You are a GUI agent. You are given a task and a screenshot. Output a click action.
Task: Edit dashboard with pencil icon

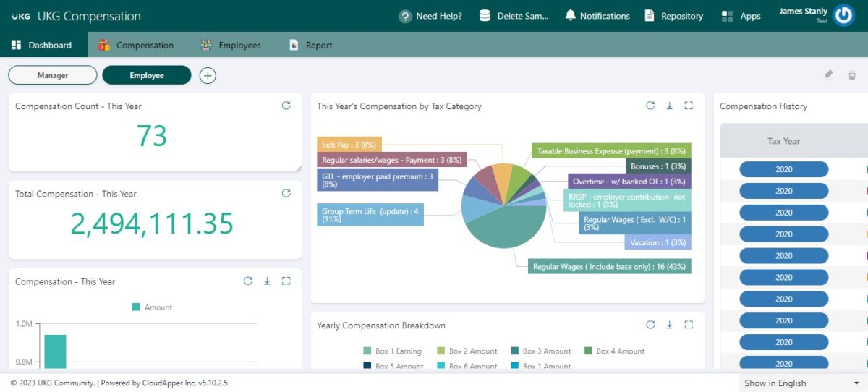coord(829,74)
